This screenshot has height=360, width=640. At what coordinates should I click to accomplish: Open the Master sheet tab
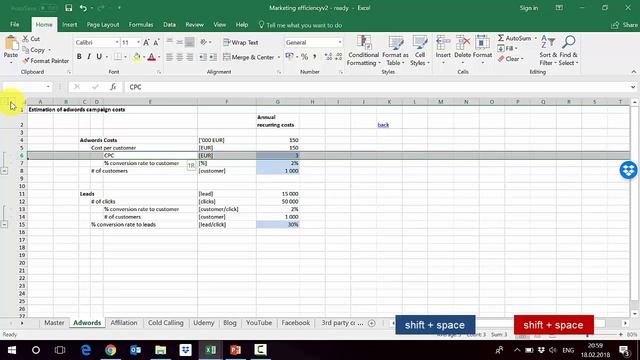pyautogui.click(x=54, y=322)
